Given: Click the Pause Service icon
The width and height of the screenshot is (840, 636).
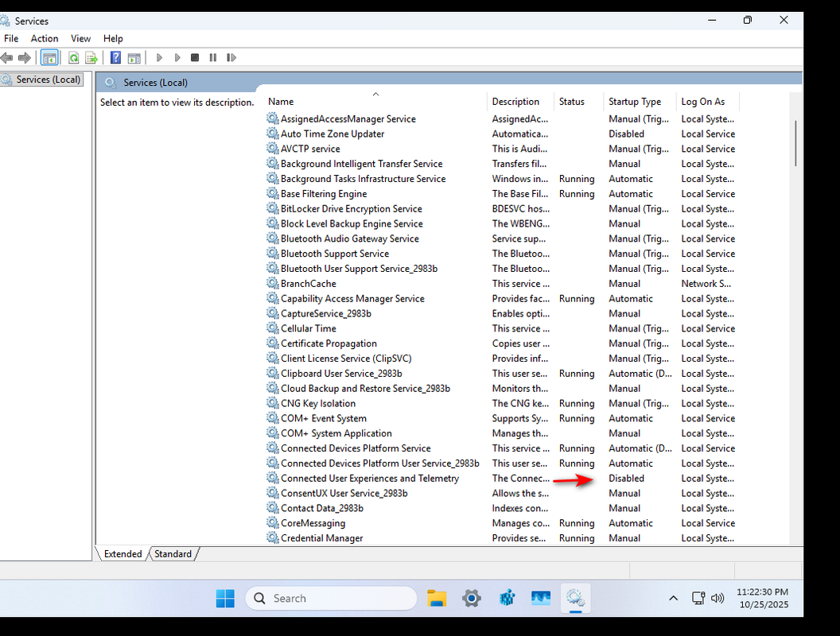Looking at the screenshot, I should pyautogui.click(x=213, y=58).
